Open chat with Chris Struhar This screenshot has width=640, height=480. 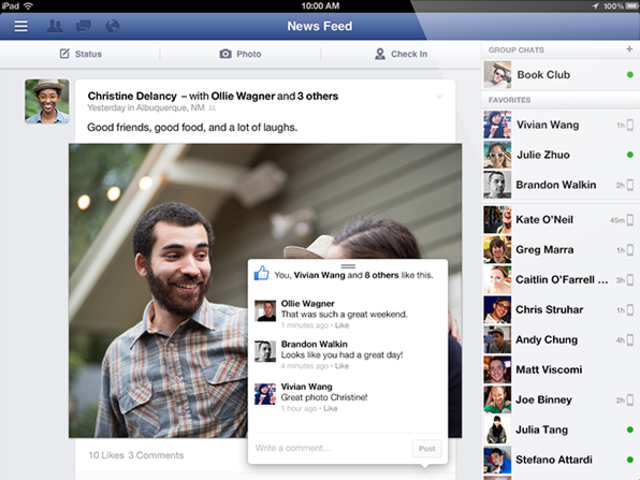(560, 310)
